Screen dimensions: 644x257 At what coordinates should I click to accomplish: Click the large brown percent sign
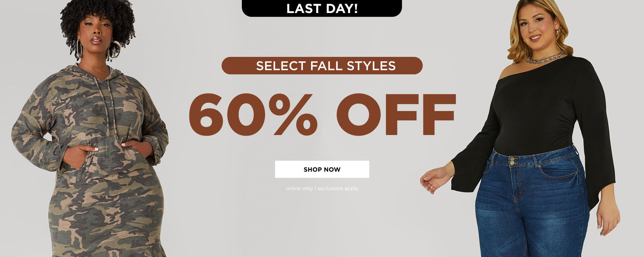[x=293, y=114]
